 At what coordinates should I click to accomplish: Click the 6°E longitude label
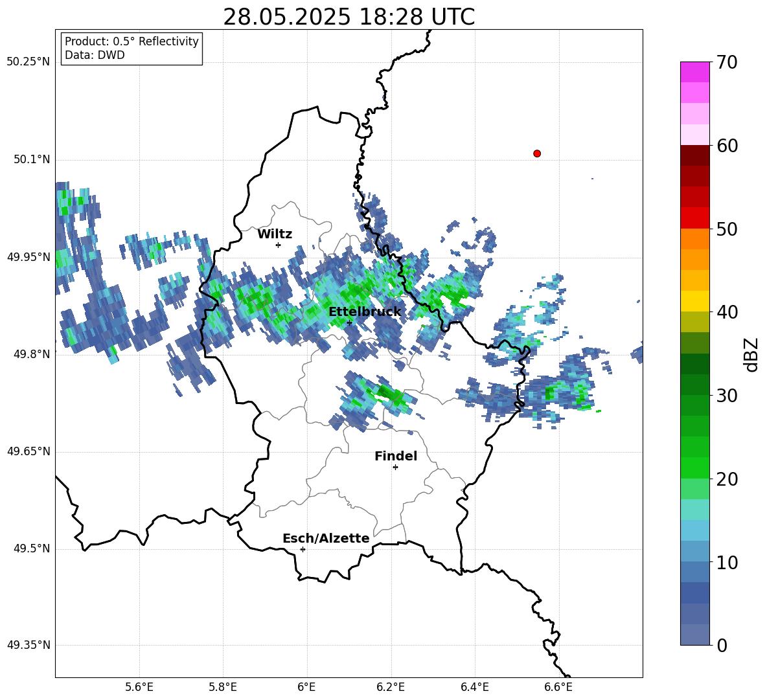click(306, 687)
